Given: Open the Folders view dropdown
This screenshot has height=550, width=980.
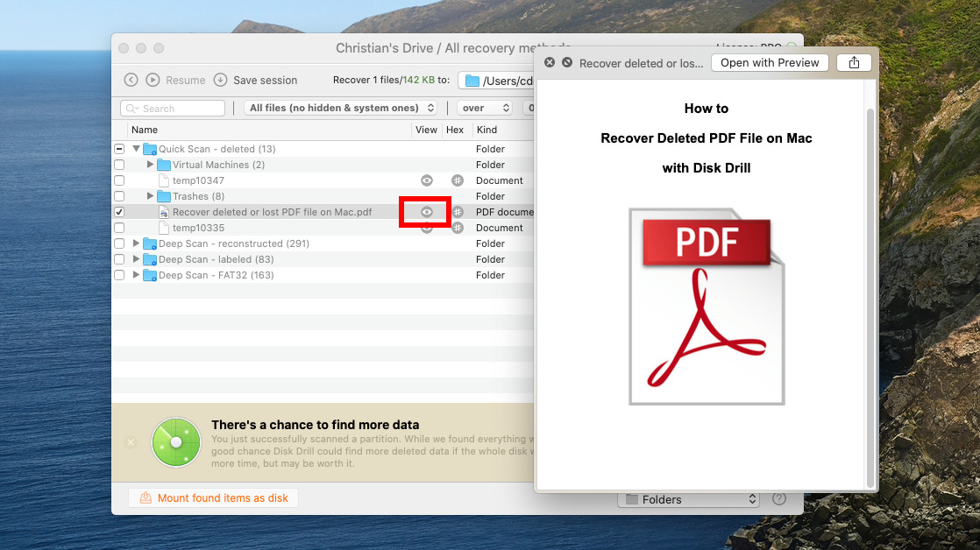Looking at the screenshot, I should click(689, 499).
